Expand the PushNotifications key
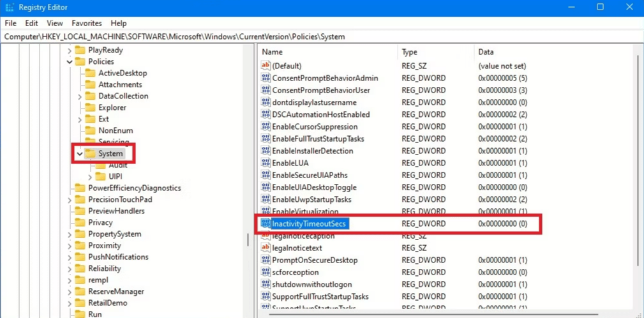Screen dimensions: 644x318 70,257
